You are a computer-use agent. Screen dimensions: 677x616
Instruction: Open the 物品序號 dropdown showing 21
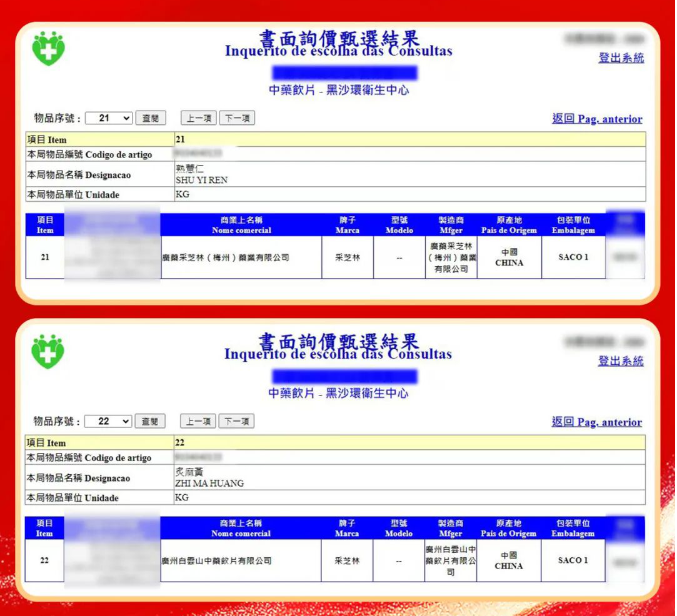pos(109,117)
